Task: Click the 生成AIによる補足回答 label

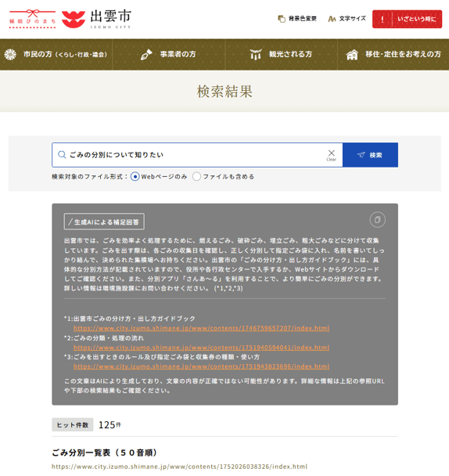Action: [104, 222]
